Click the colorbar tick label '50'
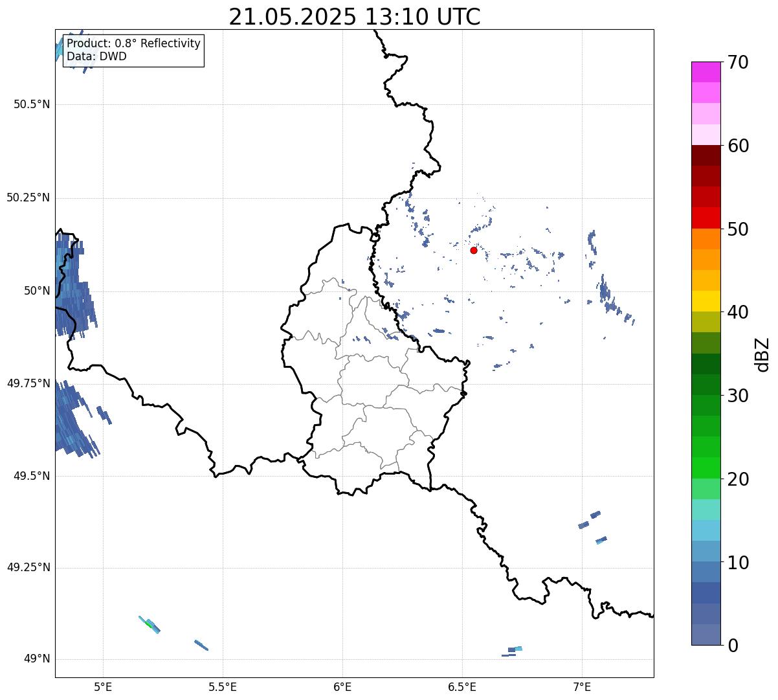The width and height of the screenshot is (778, 700). pos(738,229)
